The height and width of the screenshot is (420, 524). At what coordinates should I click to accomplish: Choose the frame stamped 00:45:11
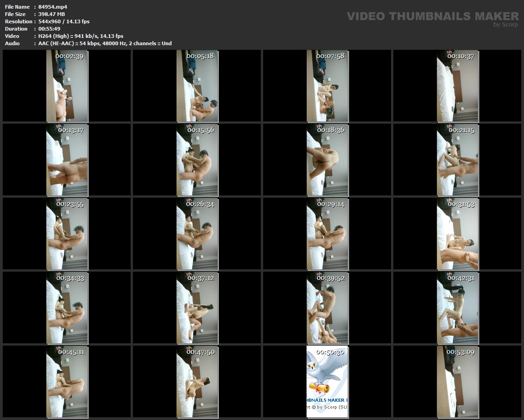coord(67,381)
